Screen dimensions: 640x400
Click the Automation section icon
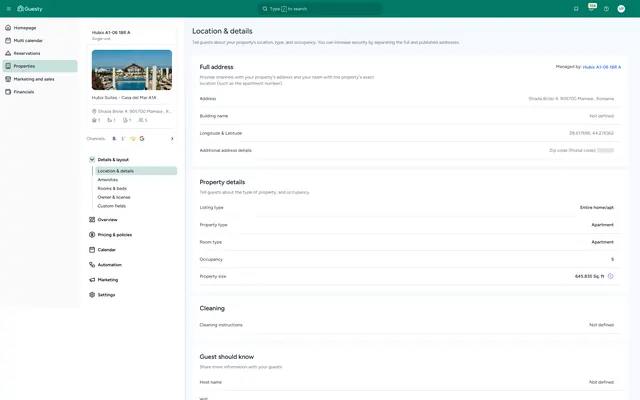[x=92, y=264]
